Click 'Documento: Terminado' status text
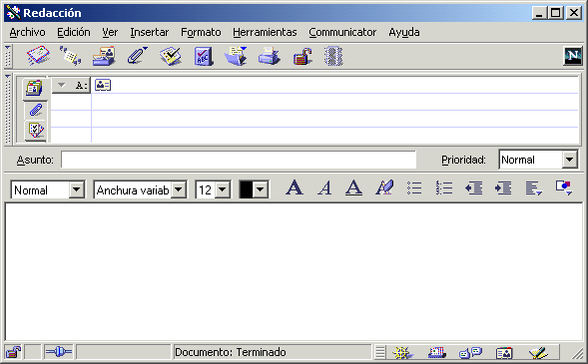This screenshot has width=588, height=364. coord(231,352)
